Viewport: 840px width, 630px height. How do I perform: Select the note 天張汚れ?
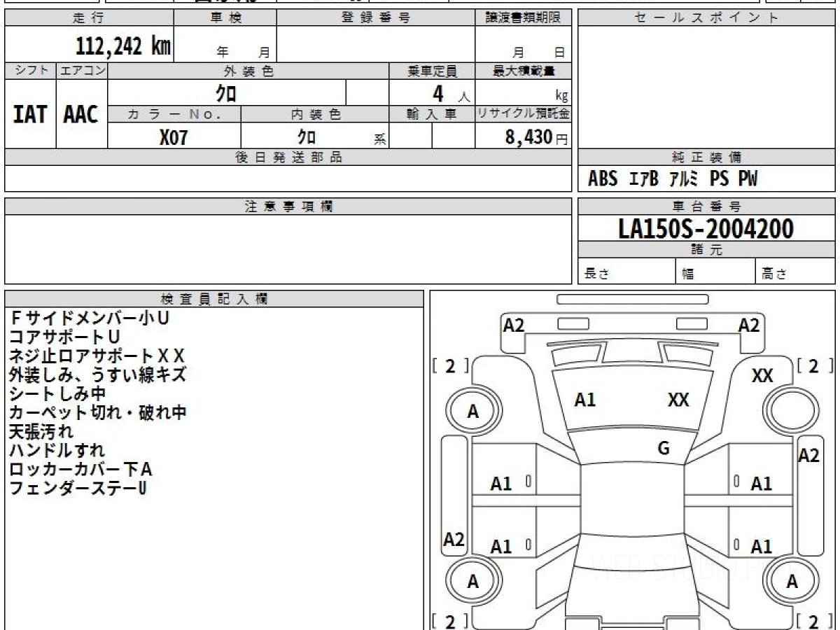(41, 431)
